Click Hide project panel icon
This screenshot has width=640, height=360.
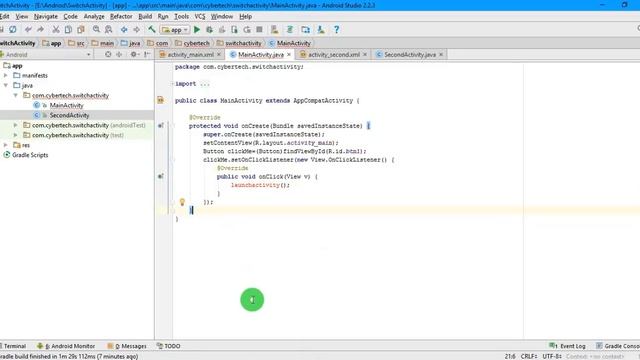coord(147,54)
